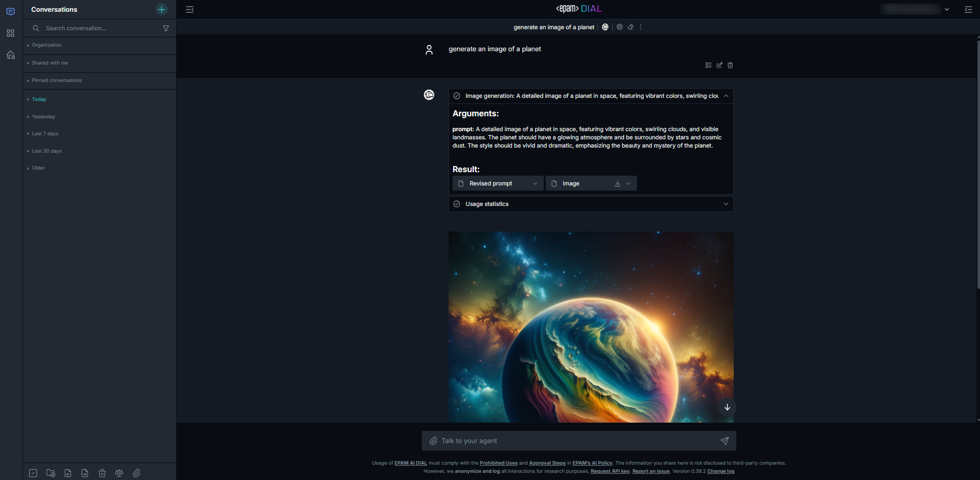Screen dimensions: 980x480
Task: Expand the Pinned conversations section
Action: [x=56, y=80]
